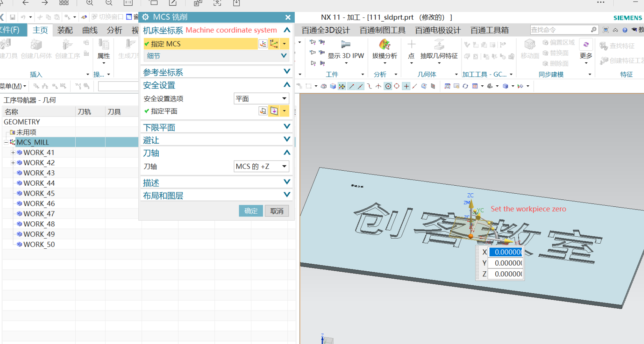Toggle intersection snap

[378, 86]
